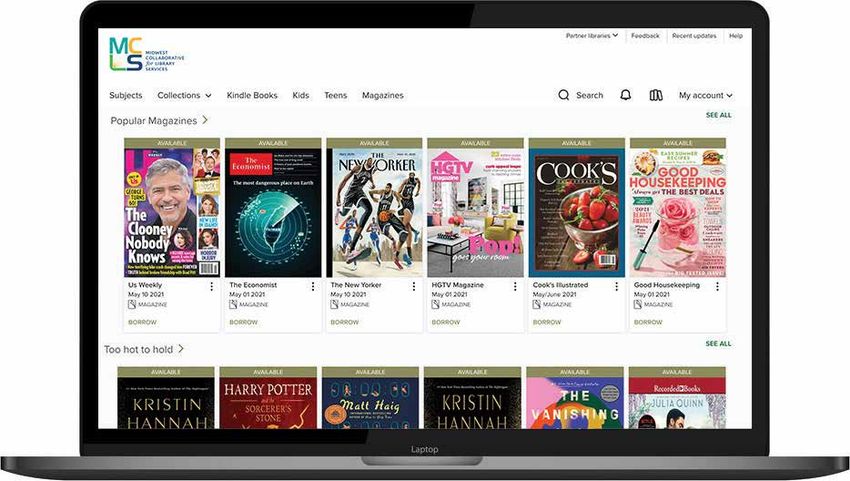Open options menu for Cook's Illustrated

pos(616,286)
